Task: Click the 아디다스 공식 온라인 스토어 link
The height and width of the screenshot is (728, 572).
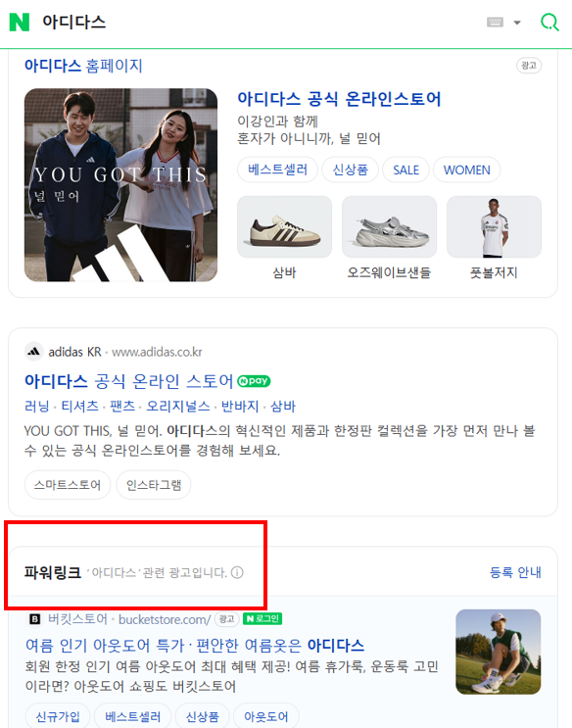Action: click(x=128, y=381)
